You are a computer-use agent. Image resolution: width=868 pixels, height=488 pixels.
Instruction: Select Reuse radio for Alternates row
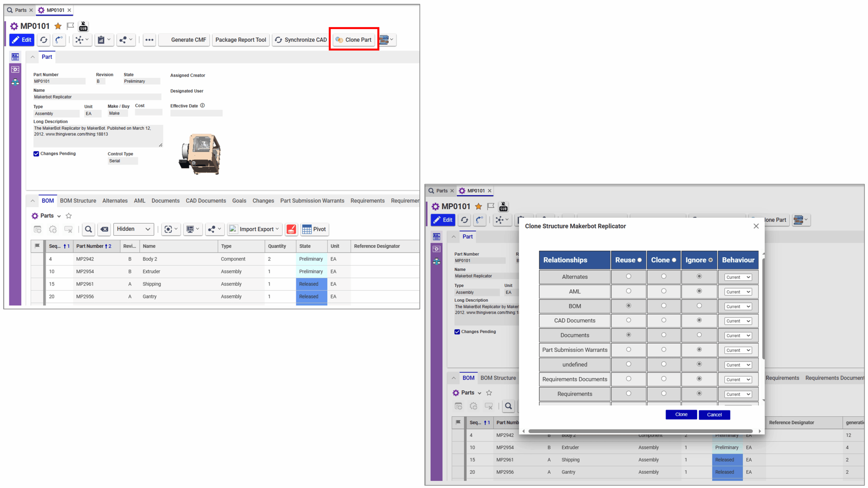click(628, 277)
